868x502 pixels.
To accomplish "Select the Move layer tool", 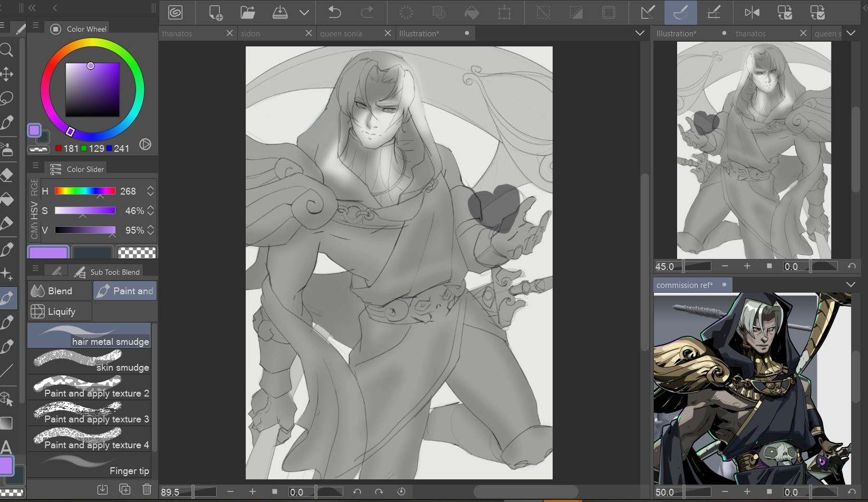I will 6,74.
